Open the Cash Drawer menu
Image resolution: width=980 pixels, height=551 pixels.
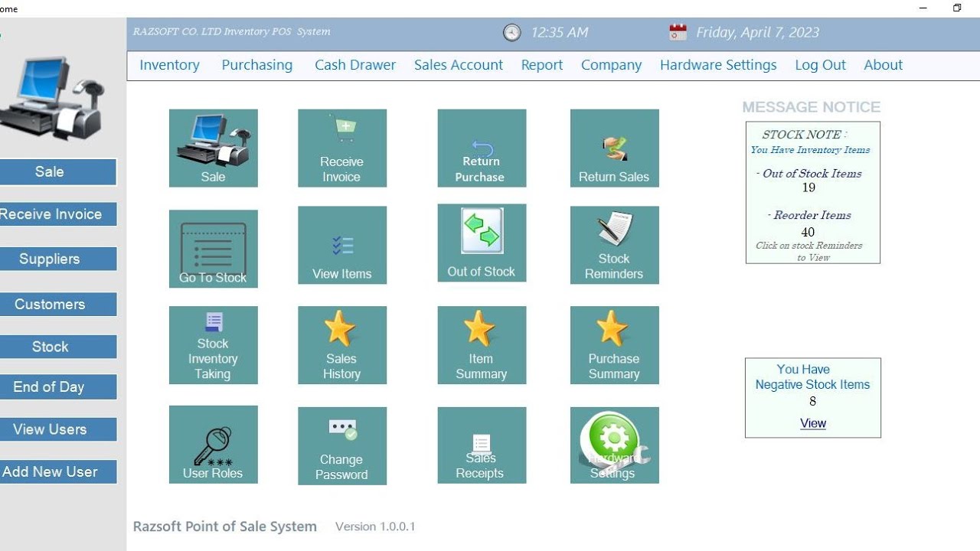355,65
